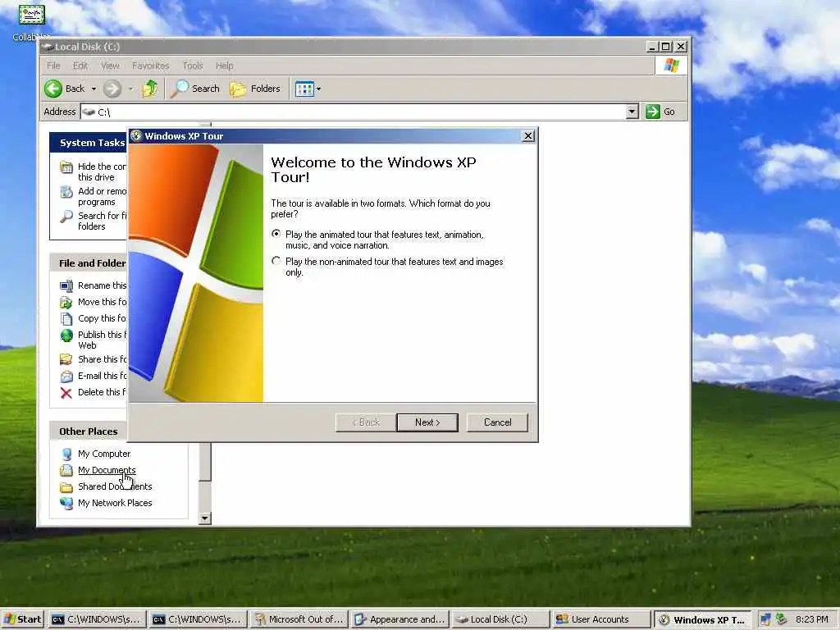Maximize the Local Disk (C:) window

pyautogui.click(x=665, y=47)
